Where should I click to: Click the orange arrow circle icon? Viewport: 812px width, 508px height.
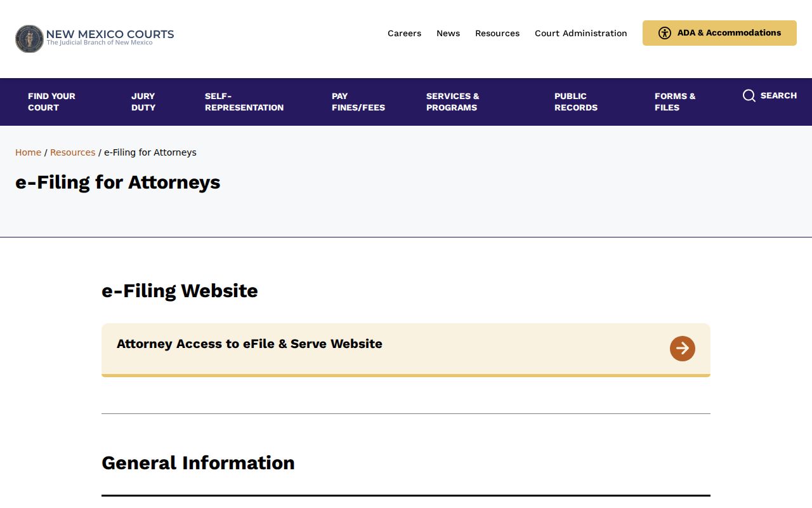(x=683, y=349)
